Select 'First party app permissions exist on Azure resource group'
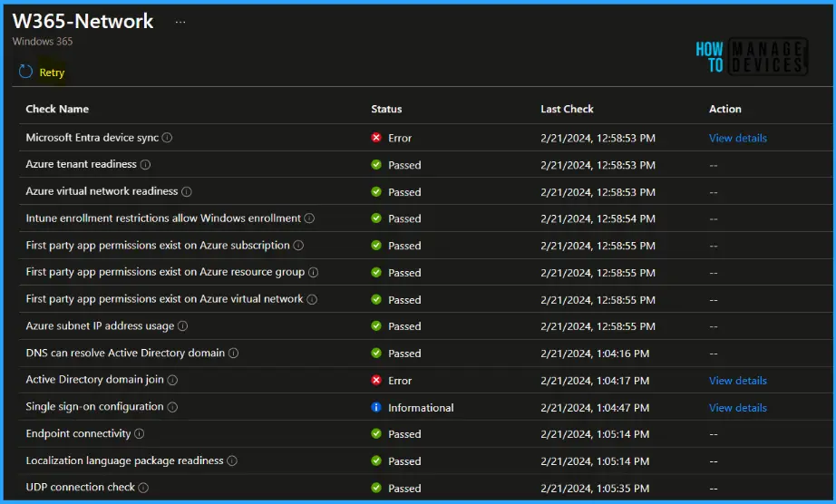The height and width of the screenshot is (504, 836). (x=165, y=272)
